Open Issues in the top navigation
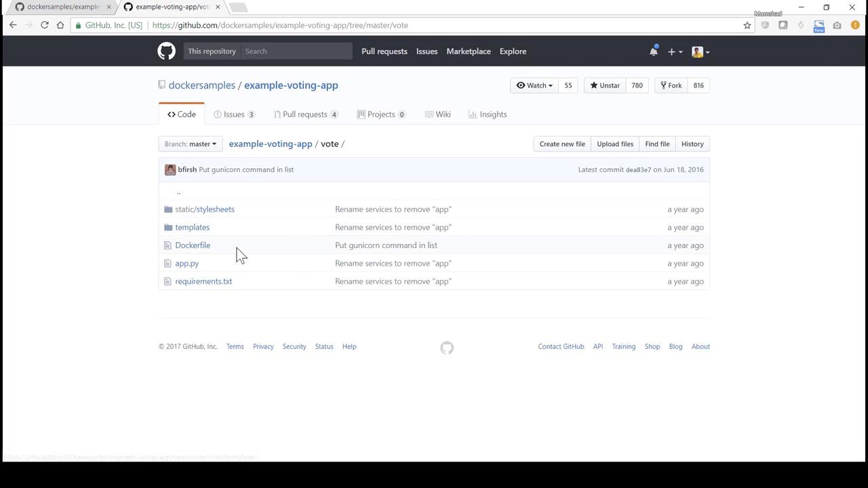This screenshot has width=868, height=488. (x=427, y=52)
